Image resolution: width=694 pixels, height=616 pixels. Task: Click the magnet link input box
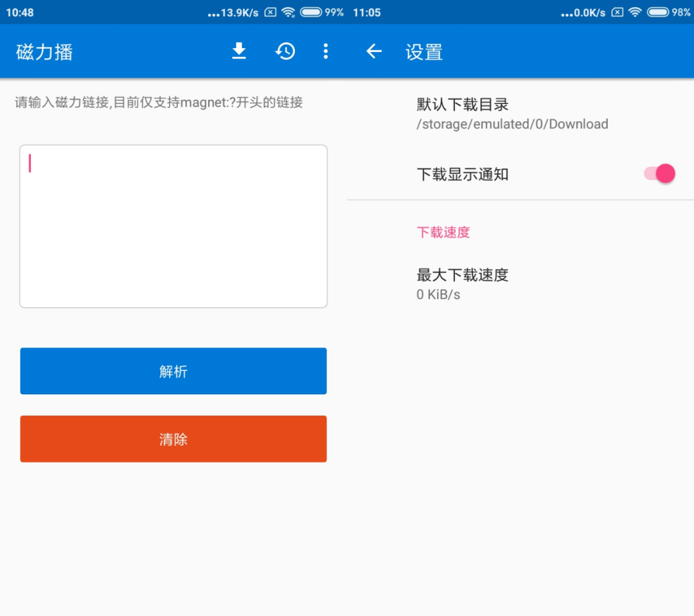click(x=173, y=226)
